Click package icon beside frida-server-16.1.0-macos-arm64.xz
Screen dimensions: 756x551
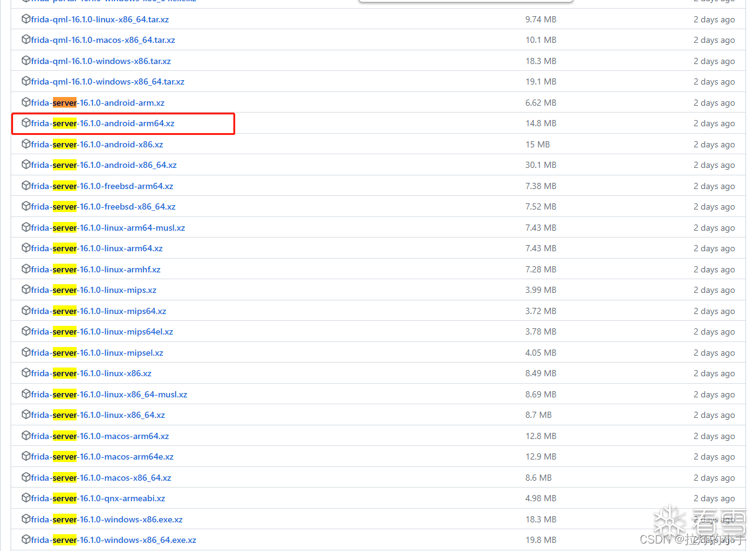(26, 436)
